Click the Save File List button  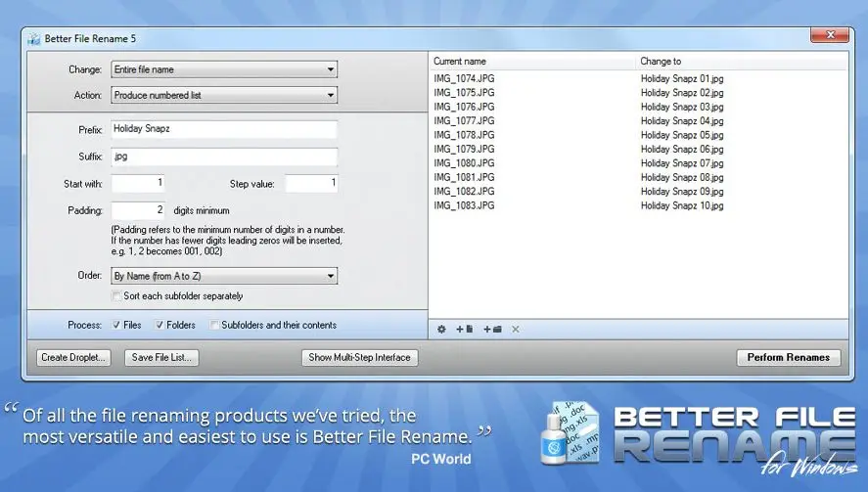(x=161, y=358)
